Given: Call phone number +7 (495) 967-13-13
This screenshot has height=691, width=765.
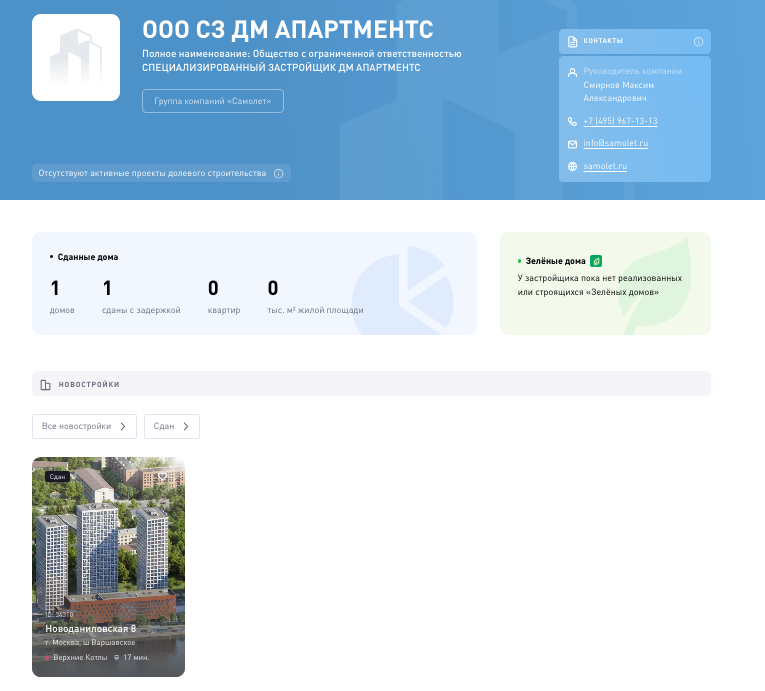Looking at the screenshot, I should 620,121.
